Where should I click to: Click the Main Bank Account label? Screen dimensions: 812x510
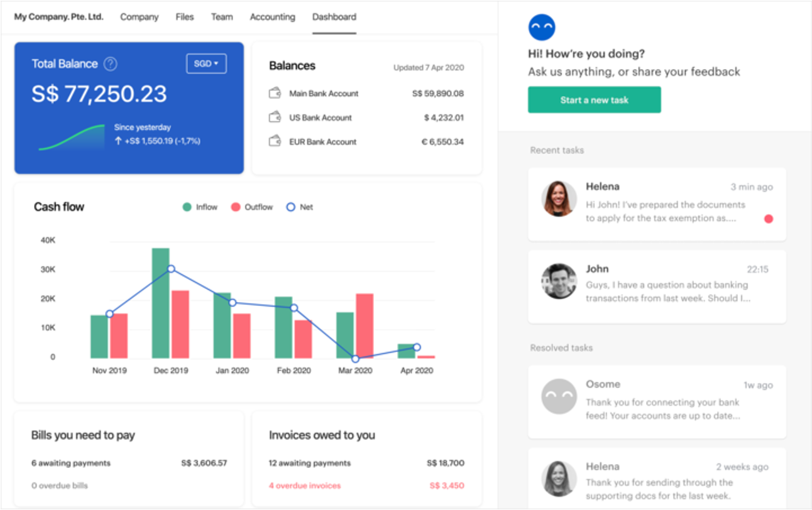[x=324, y=94]
